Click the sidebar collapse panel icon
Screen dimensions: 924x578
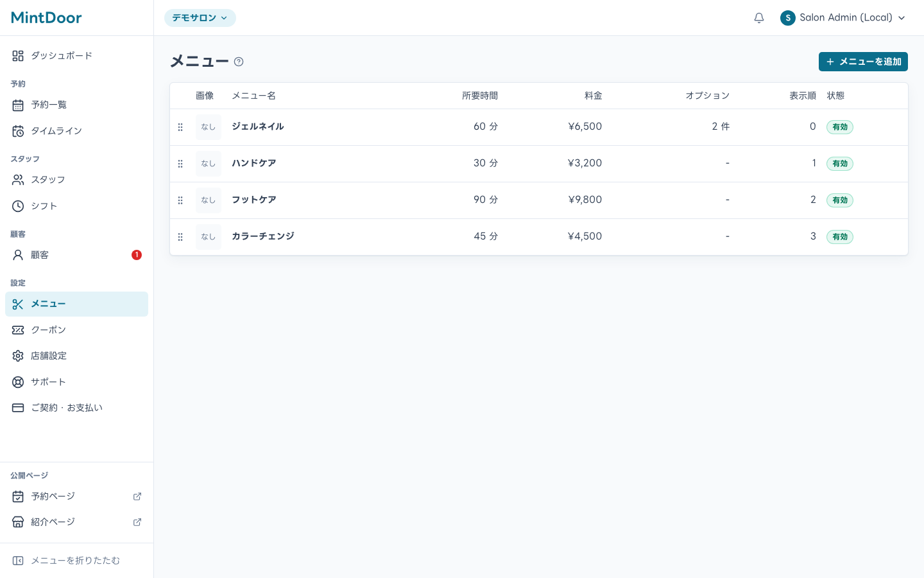(18, 561)
